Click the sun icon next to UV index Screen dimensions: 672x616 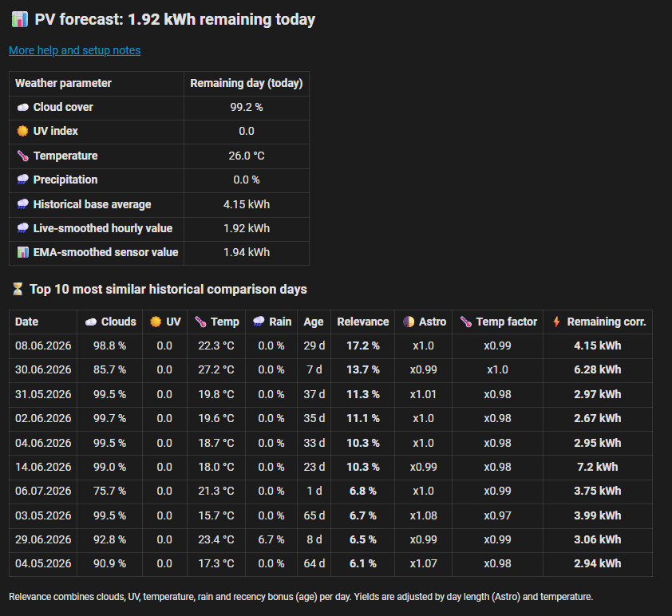[22, 131]
